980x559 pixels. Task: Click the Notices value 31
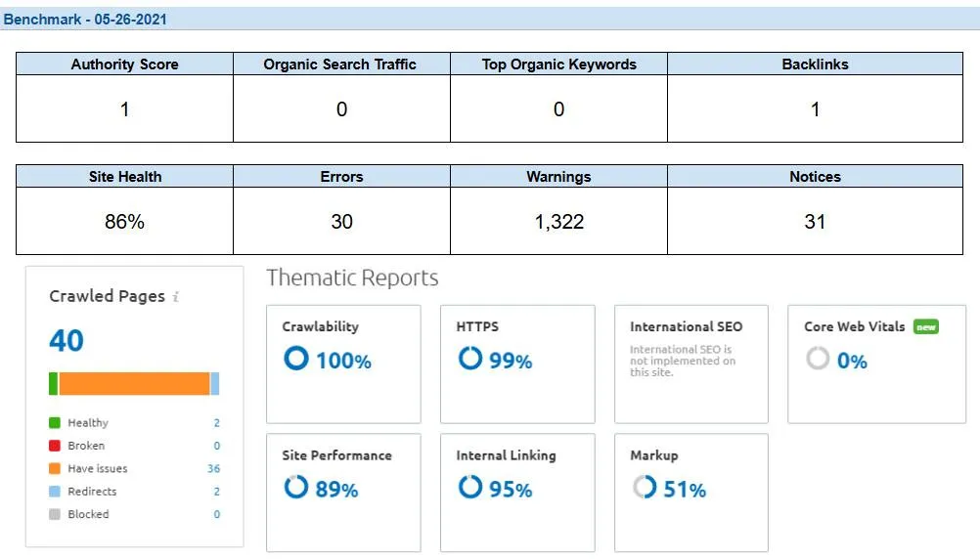[815, 221]
